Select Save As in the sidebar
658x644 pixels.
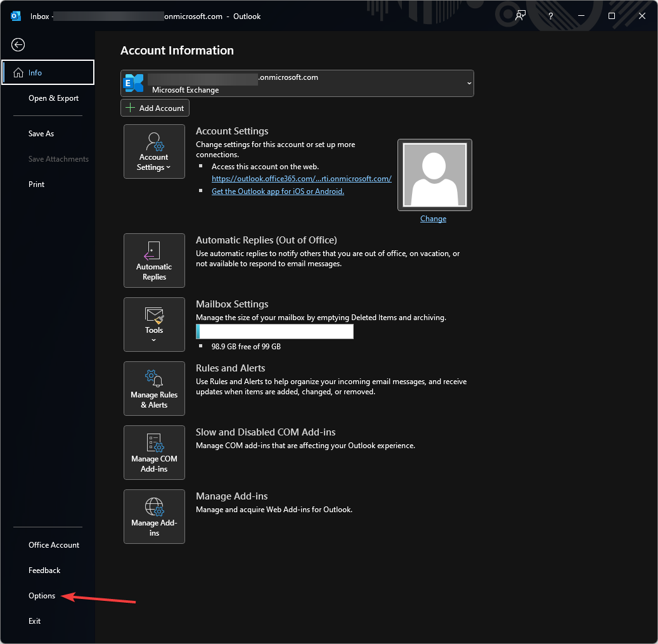coord(41,133)
